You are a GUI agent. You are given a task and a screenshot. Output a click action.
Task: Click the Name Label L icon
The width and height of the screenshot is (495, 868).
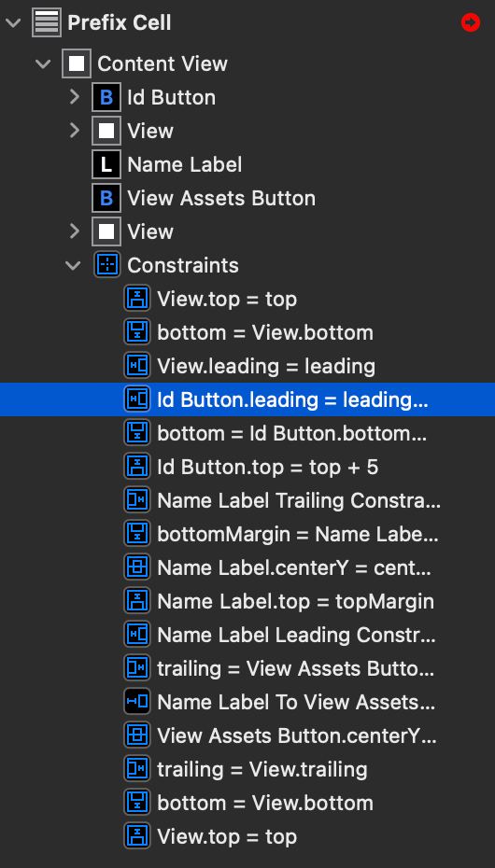pos(106,164)
